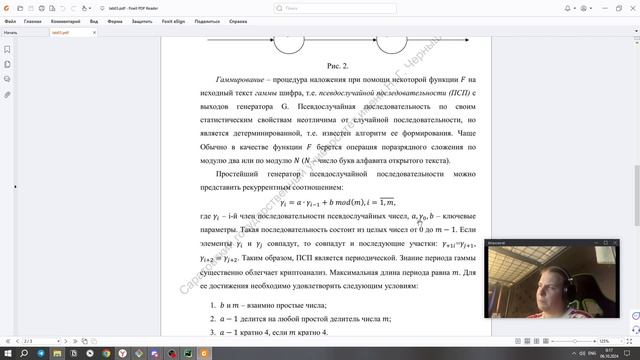Open File Explorer from the taskbar
The height and width of the screenshot is (360, 640).
[57, 353]
